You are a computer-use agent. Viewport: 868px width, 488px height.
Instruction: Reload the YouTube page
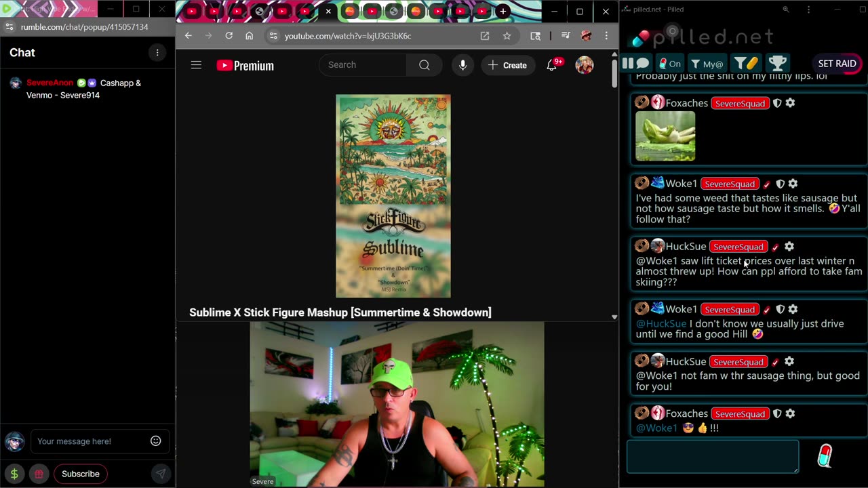(x=229, y=36)
